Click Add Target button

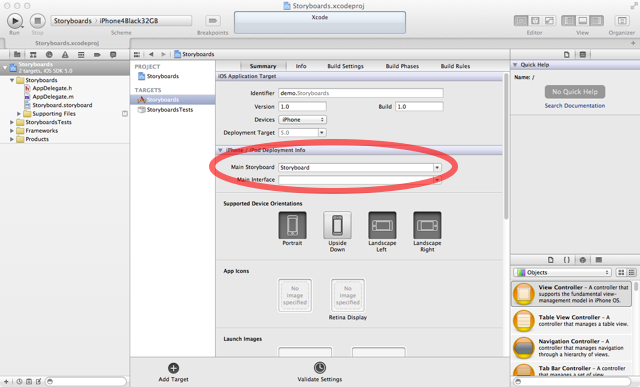(x=173, y=372)
